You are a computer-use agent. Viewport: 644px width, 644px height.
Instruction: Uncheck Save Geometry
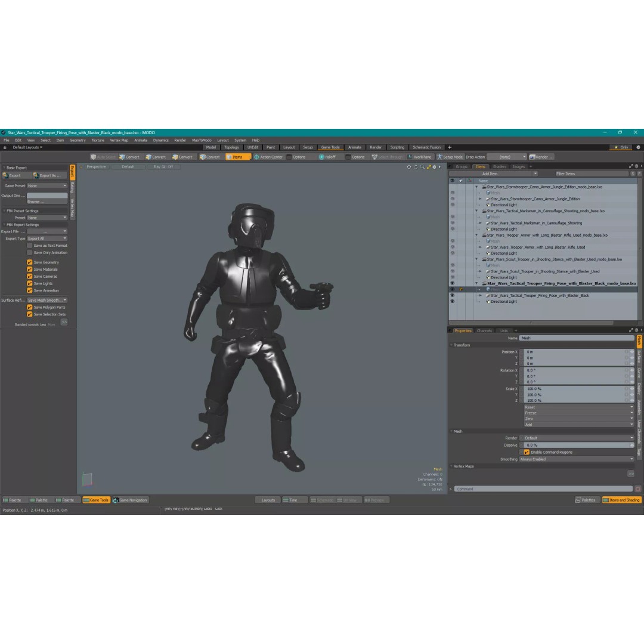30,262
